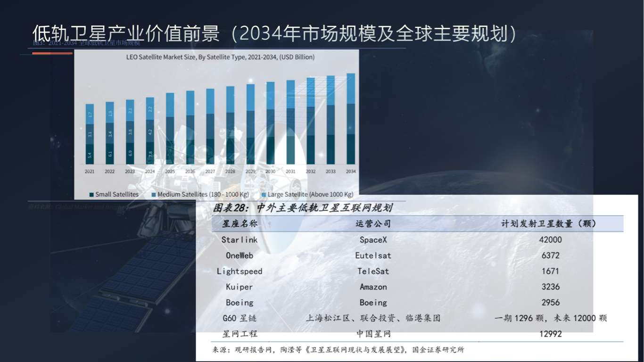Click the 'Small Satellites' legend label

(117, 194)
